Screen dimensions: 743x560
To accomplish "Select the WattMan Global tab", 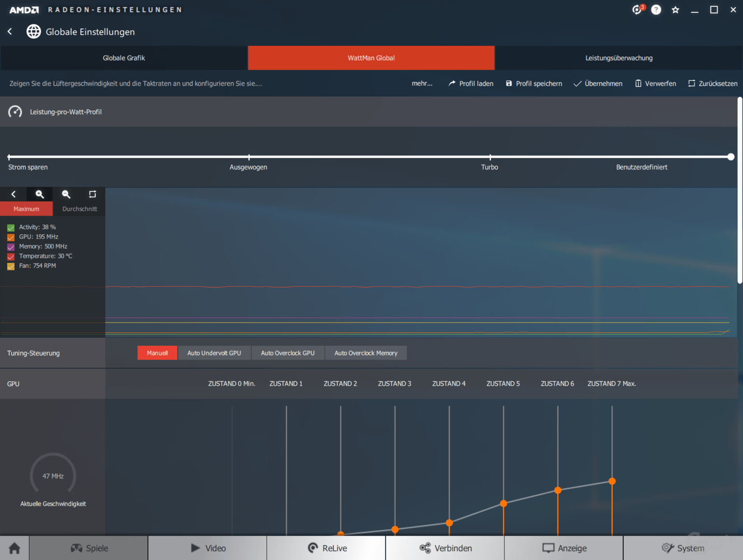I will click(371, 58).
